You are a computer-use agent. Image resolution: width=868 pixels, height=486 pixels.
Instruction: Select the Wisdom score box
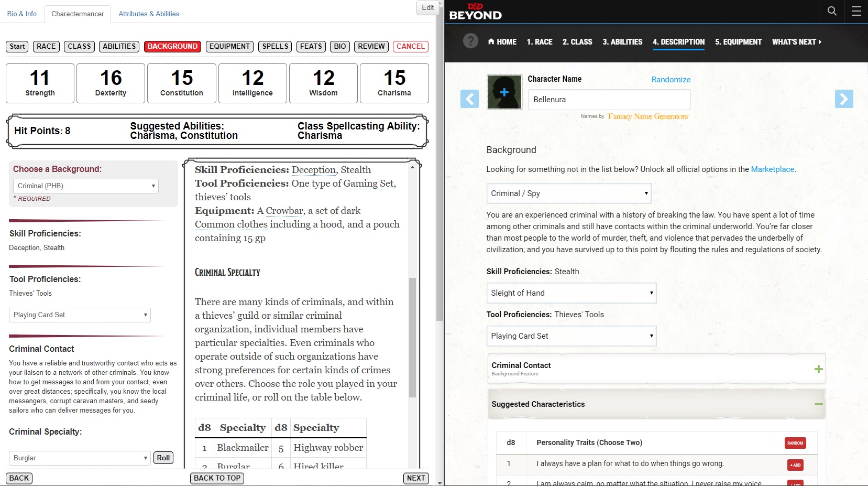coord(324,83)
